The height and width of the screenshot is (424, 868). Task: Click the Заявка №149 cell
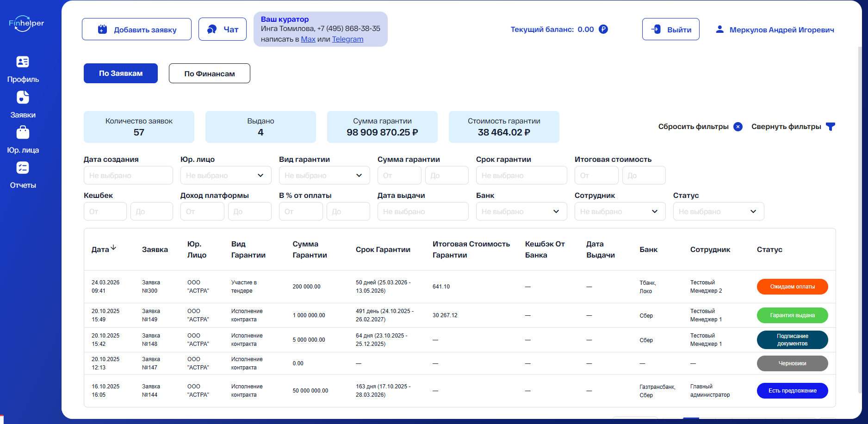click(151, 315)
